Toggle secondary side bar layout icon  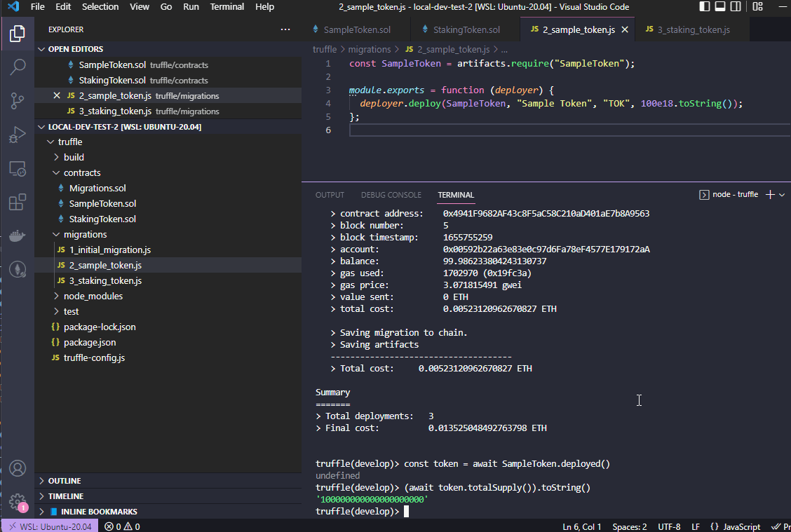tap(736, 6)
